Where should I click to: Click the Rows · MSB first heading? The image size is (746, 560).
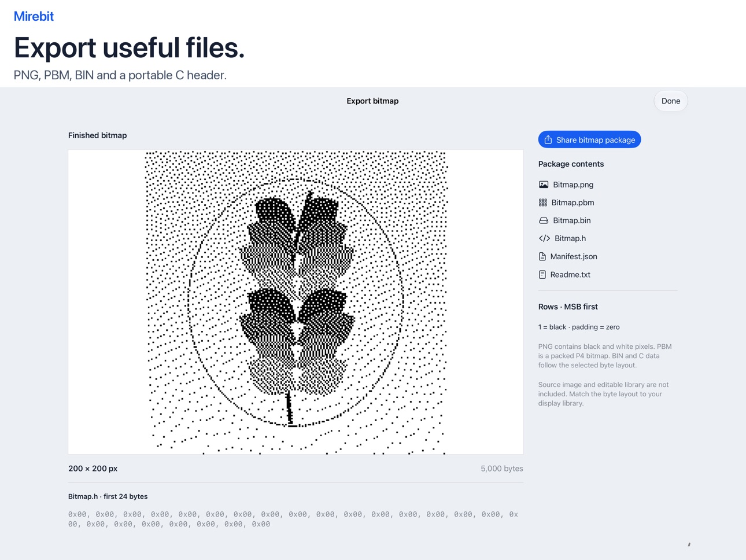pyautogui.click(x=568, y=307)
